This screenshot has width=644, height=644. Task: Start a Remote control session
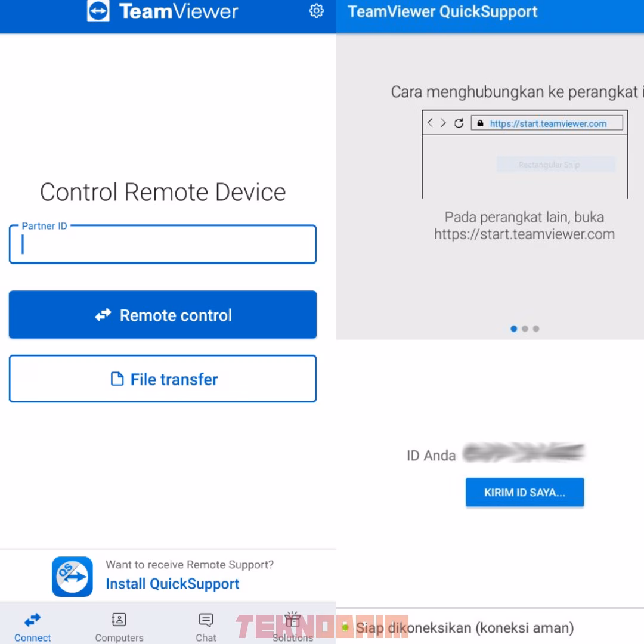(163, 315)
